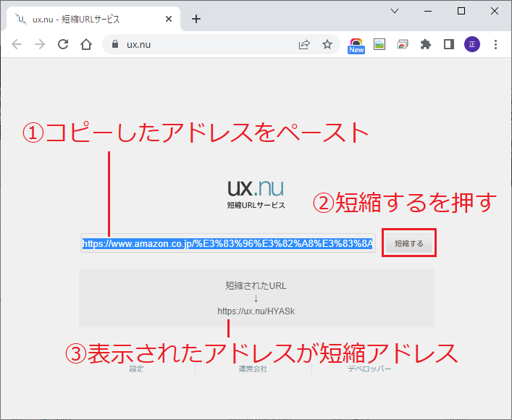View site security lock information

point(115,44)
